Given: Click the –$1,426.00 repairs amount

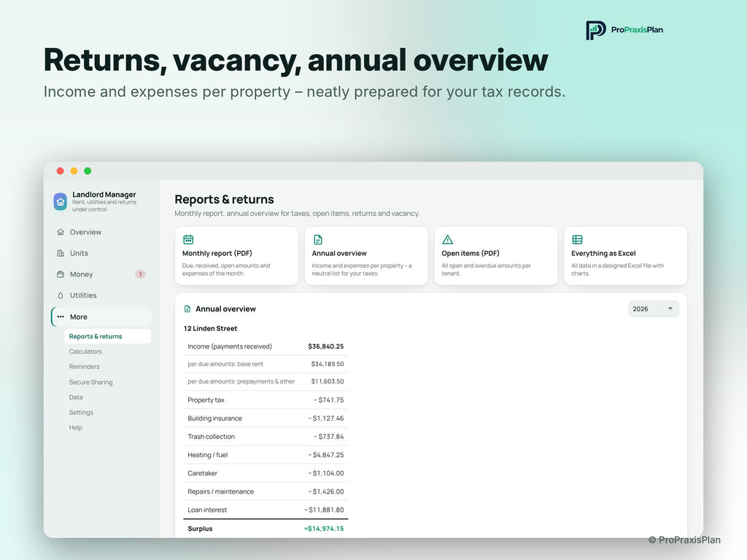Looking at the screenshot, I should 326,491.
